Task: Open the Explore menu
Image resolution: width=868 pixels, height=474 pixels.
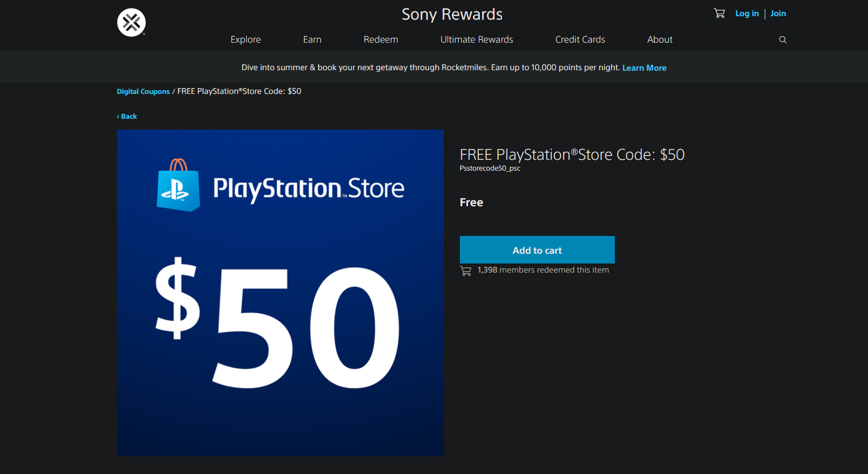Action: pyautogui.click(x=246, y=39)
